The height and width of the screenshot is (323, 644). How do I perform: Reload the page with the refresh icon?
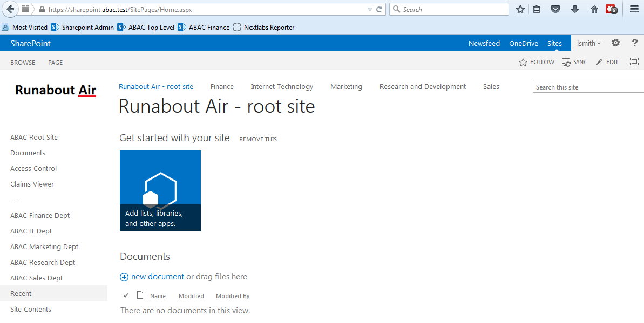379,10
